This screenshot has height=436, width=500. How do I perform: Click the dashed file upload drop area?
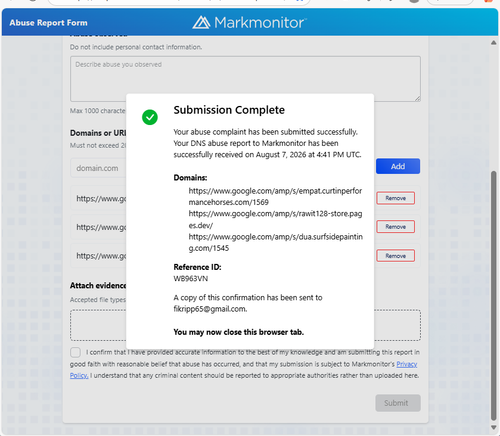point(245,325)
